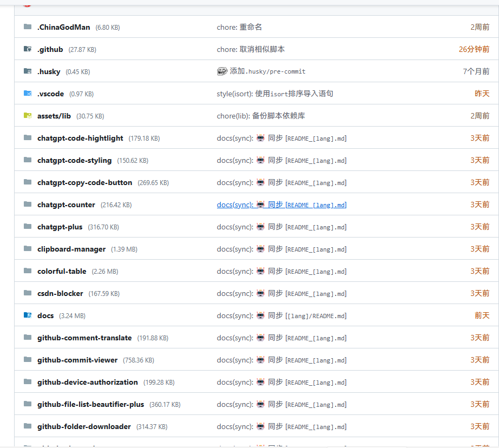Click the green assets/lib folder icon
Image resolution: width=499 pixels, height=448 pixels.
pyautogui.click(x=28, y=116)
